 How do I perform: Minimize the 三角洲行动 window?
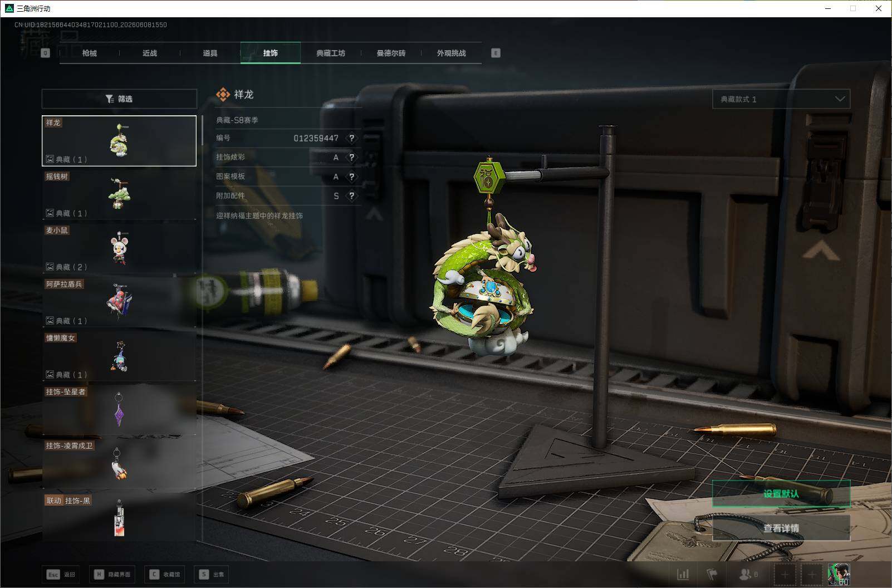[829, 8]
